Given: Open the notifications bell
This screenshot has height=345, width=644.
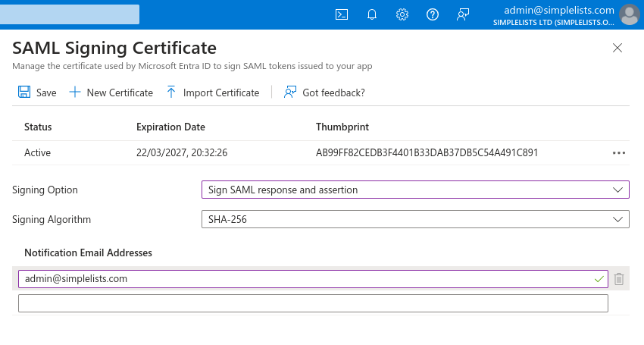Looking at the screenshot, I should (372, 15).
